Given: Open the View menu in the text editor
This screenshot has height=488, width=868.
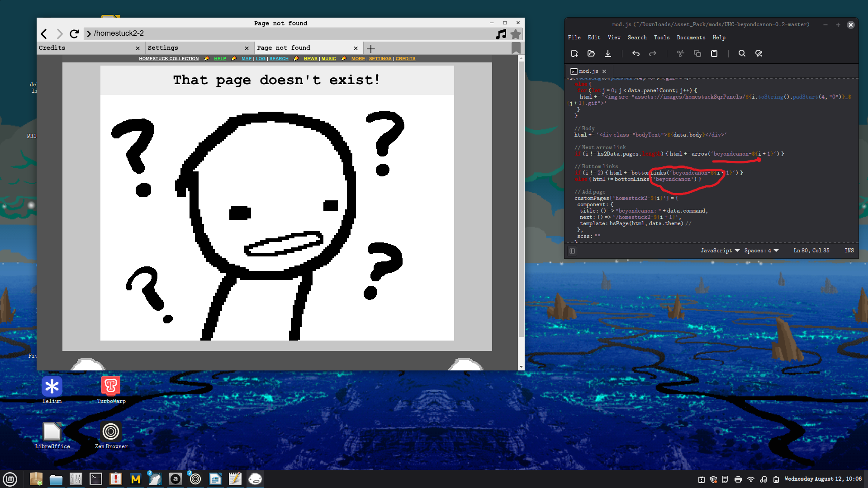Looking at the screenshot, I should [614, 38].
